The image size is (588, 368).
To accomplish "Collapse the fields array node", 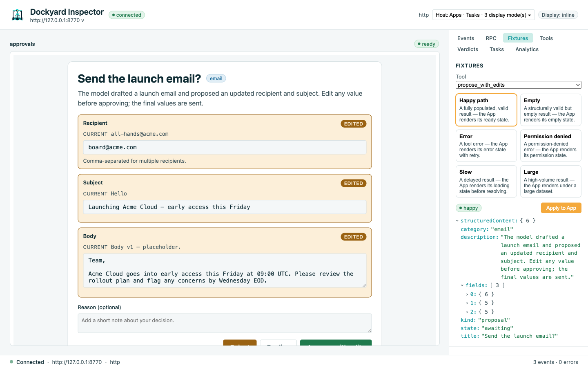I will 462,285.
